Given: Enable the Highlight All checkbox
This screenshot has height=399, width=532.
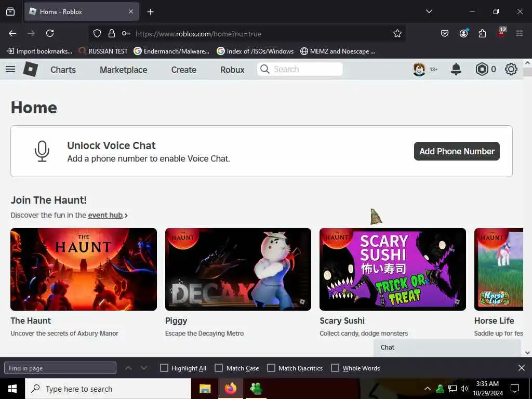Looking at the screenshot, I should pos(164,368).
